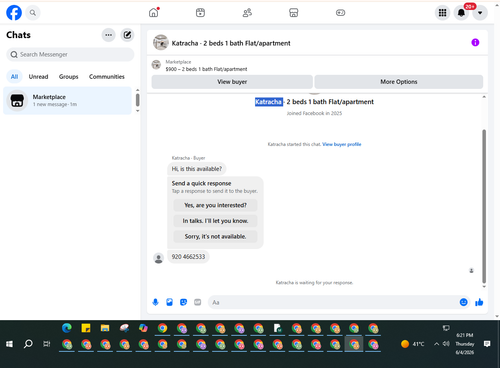Click the View buyer profile link

pyautogui.click(x=342, y=144)
